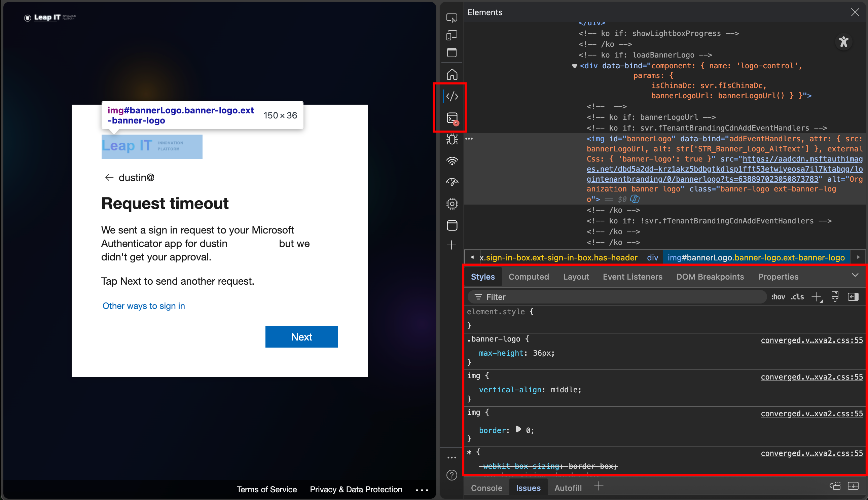Open the Sources bug icon tool

(x=452, y=139)
